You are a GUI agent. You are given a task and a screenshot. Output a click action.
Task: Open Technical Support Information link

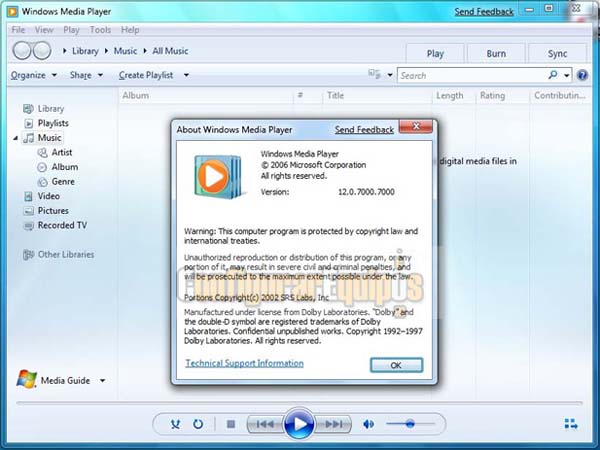coord(245,363)
